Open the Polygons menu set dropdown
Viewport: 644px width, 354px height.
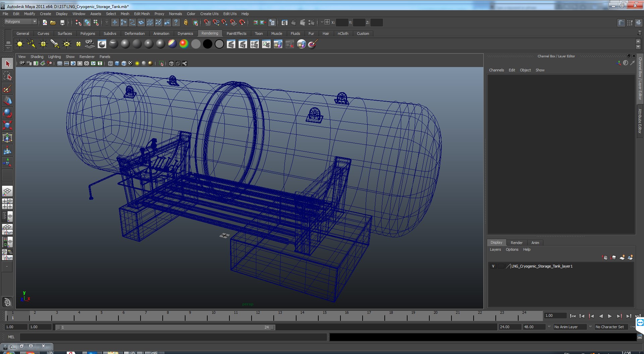[x=20, y=21]
